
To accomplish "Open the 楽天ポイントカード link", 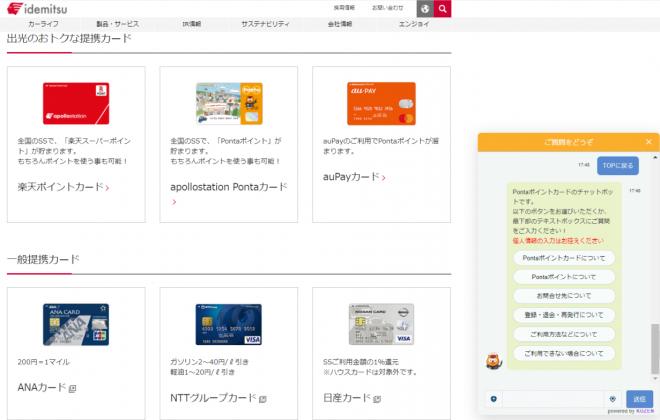I will click(x=61, y=187).
